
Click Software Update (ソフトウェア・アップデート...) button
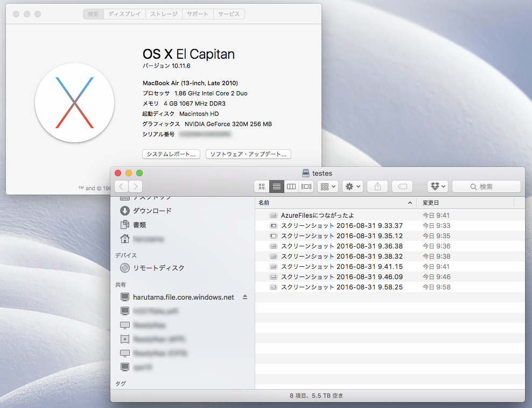(x=248, y=154)
